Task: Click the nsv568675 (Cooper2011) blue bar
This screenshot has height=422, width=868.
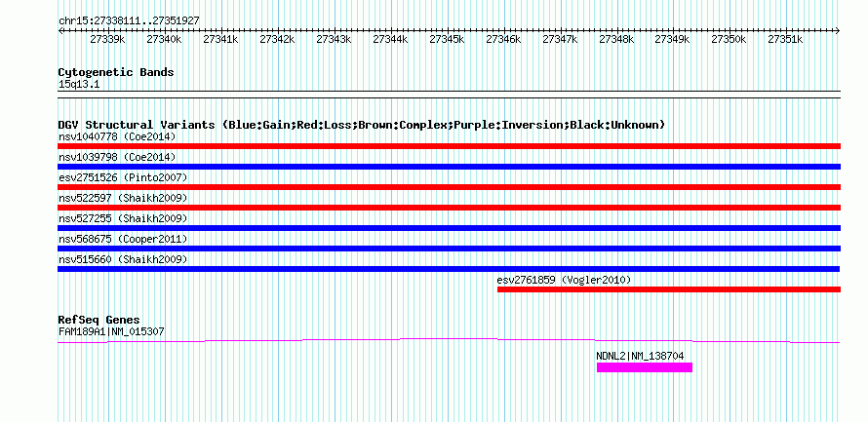Action: coord(449,249)
